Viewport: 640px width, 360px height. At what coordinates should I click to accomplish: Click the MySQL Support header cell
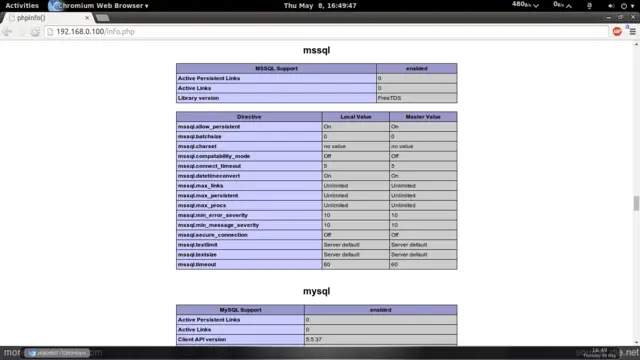(240, 310)
